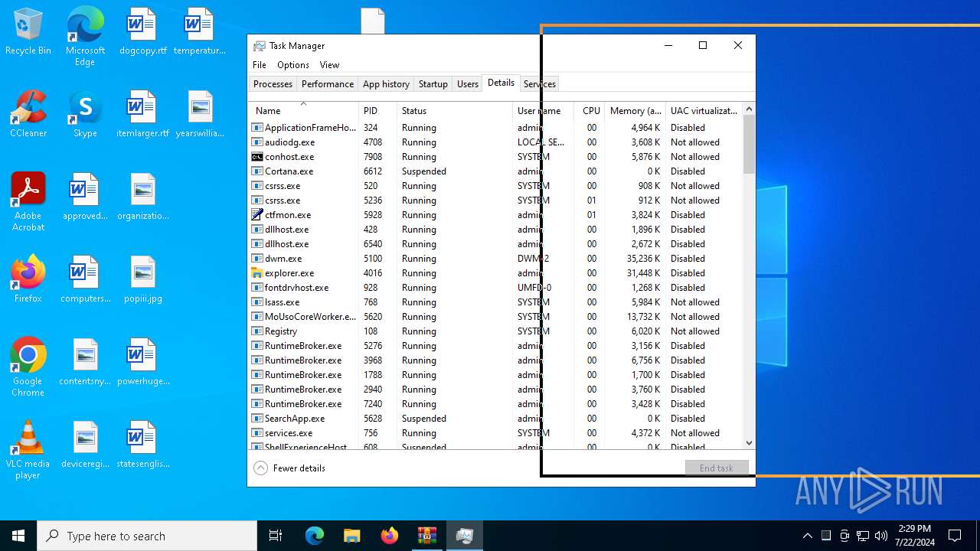The width and height of the screenshot is (980, 551).
Task: Select the powerhuge document on desktop
Action: 142,363
